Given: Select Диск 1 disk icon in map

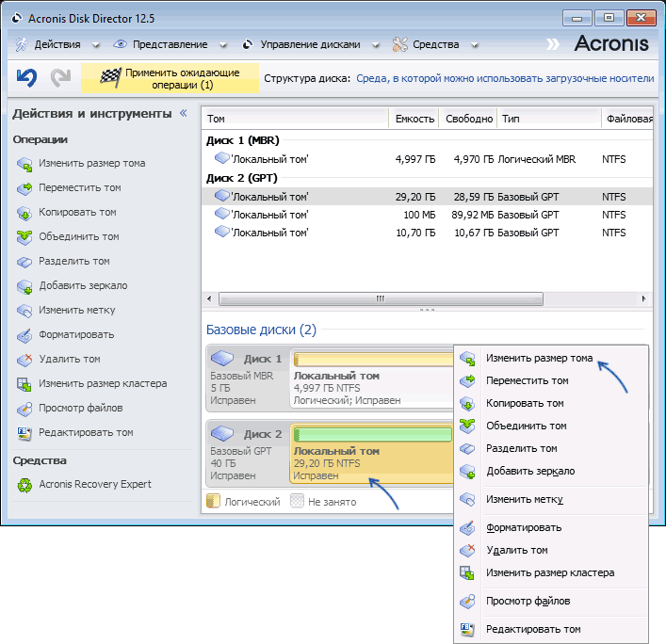Looking at the screenshot, I should pyautogui.click(x=222, y=359).
